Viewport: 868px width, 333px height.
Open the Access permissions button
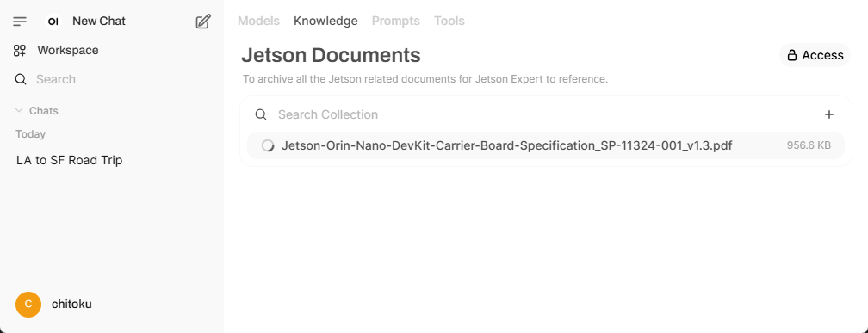(815, 55)
